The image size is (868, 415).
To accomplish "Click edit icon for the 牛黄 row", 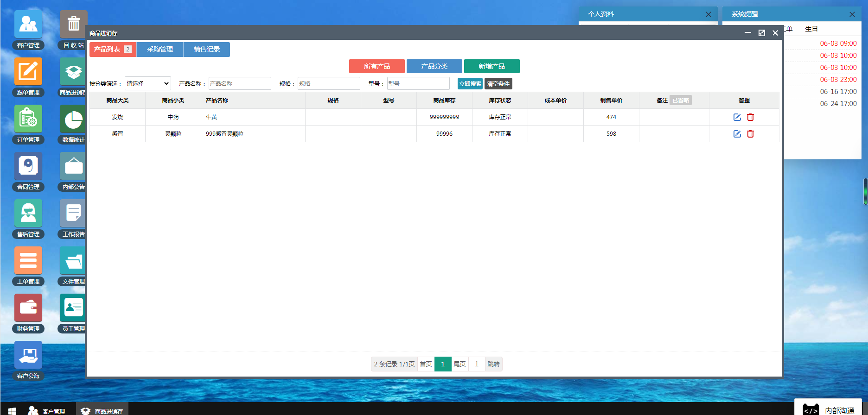I will pos(737,117).
